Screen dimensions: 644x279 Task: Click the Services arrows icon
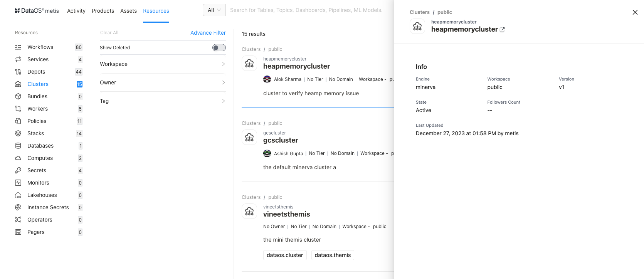pyautogui.click(x=18, y=59)
